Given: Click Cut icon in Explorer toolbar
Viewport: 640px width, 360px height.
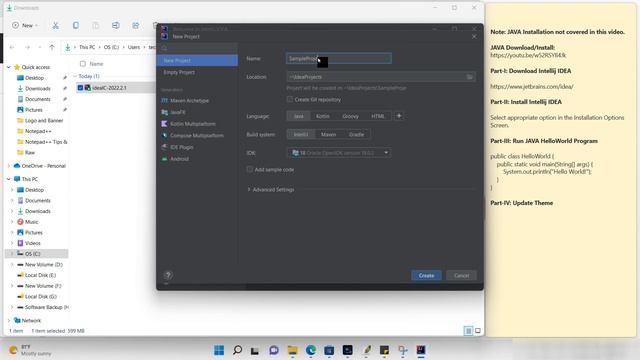Looking at the screenshot, I should pos(56,25).
